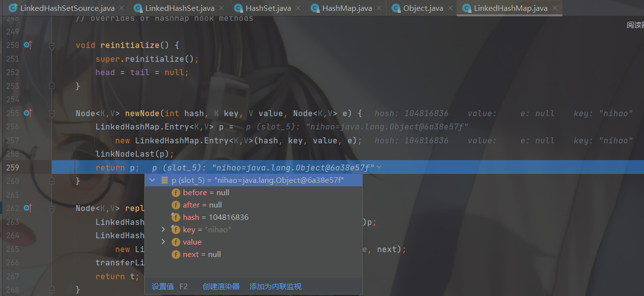Click Java class icon on LinkedHashMap.java tab
644x296 pixels.
(x=467, y=8)
